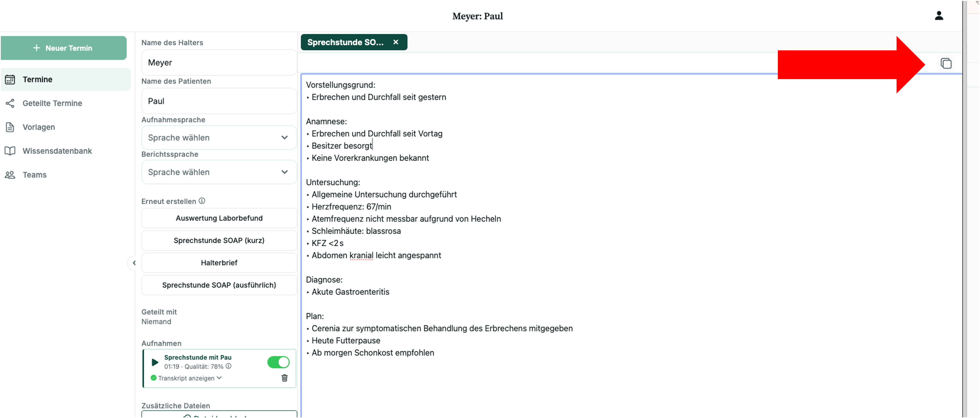Image resolution: width=980 pixels, height=418 pixels.
Task: Regenerate with Halterbrief template
Action: click(x=219, y=262)
